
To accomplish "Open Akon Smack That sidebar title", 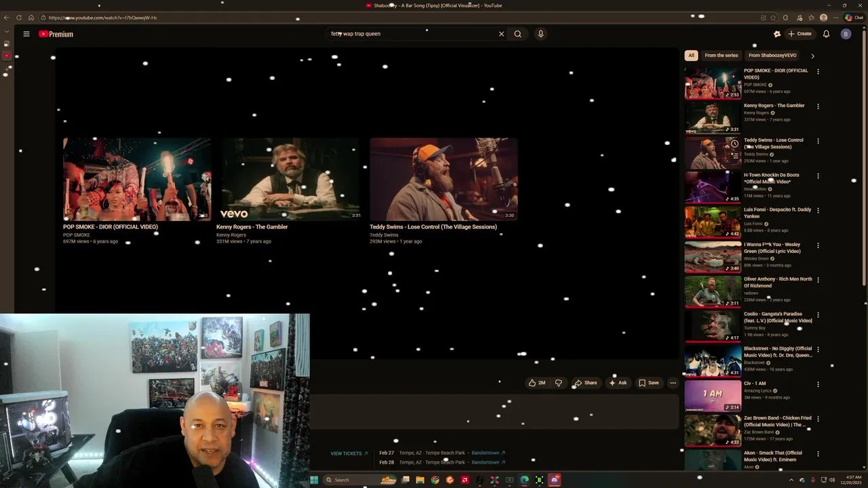I will coord(773,456).
